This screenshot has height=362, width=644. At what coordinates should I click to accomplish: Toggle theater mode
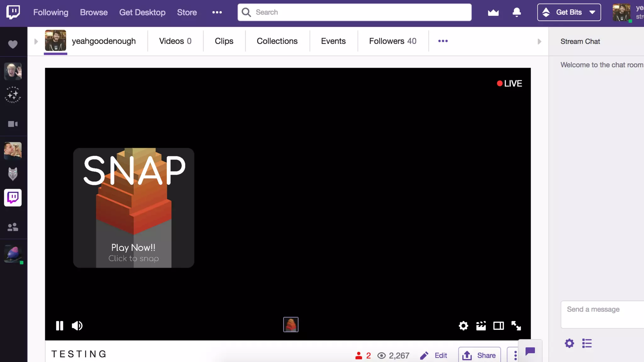[x=498, y=326]
